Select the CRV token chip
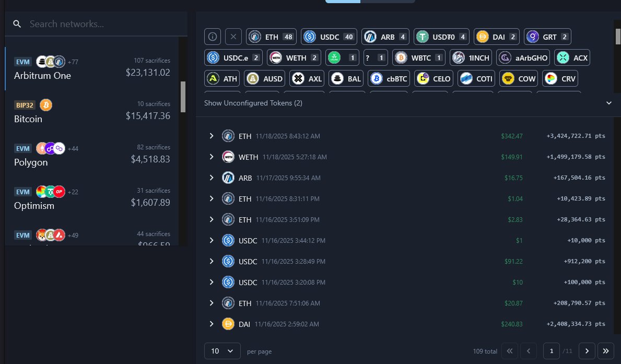 click(560, 78)
